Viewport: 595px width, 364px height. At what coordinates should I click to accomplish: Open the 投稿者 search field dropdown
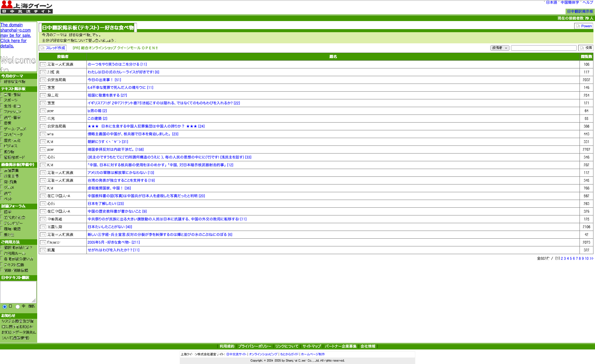click(500, 48)
